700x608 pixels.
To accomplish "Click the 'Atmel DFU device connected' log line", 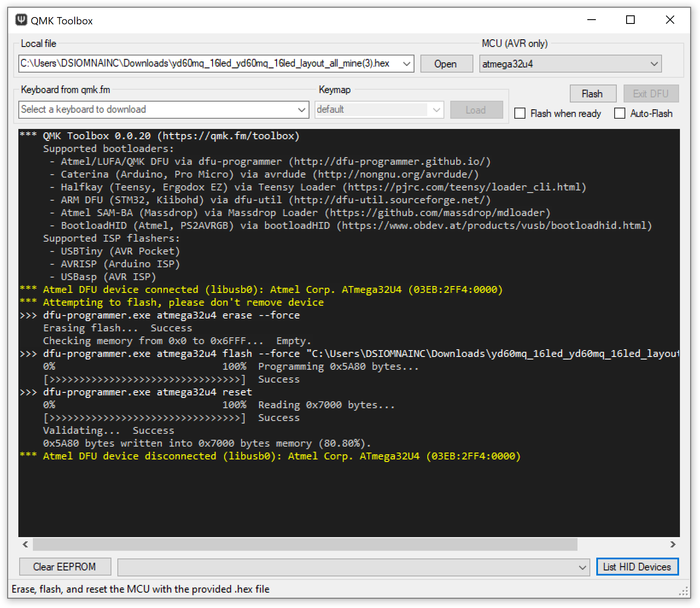I will tap(261, 290).
